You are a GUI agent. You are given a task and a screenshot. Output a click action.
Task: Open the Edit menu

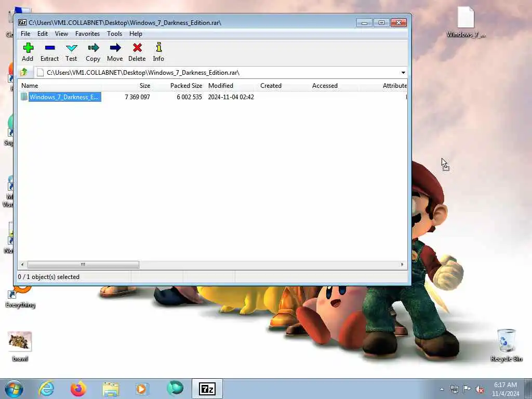point(43,34)
